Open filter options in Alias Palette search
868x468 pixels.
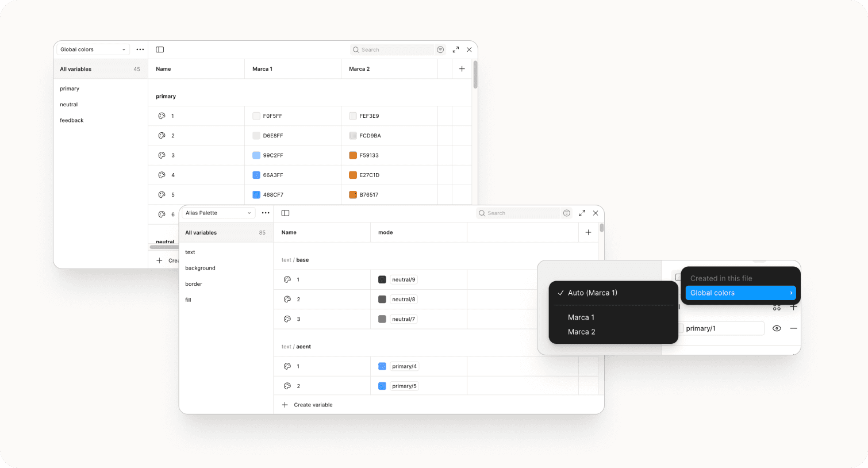(567, 213)
